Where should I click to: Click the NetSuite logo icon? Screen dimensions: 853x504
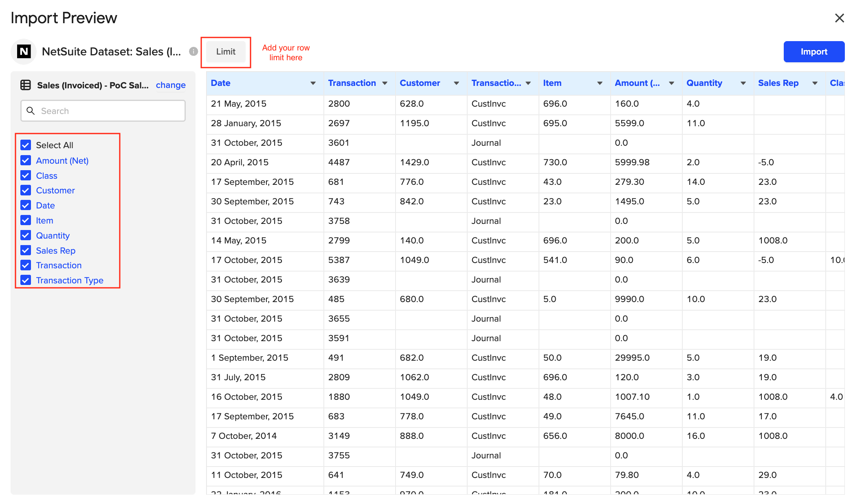pyautogui.click(x=23, y=51)
